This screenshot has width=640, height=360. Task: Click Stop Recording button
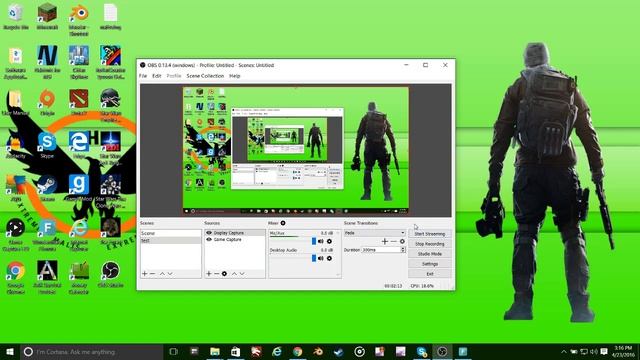430,244
